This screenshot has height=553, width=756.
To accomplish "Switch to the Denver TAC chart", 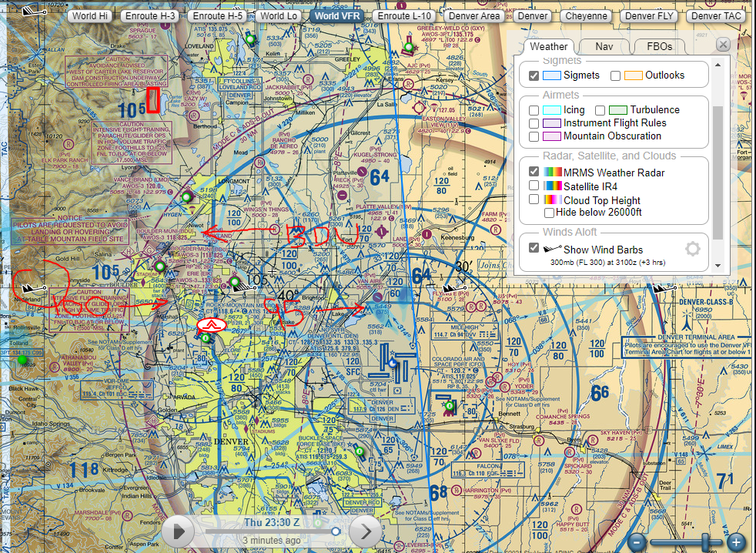I will click(x=716, y=16).
